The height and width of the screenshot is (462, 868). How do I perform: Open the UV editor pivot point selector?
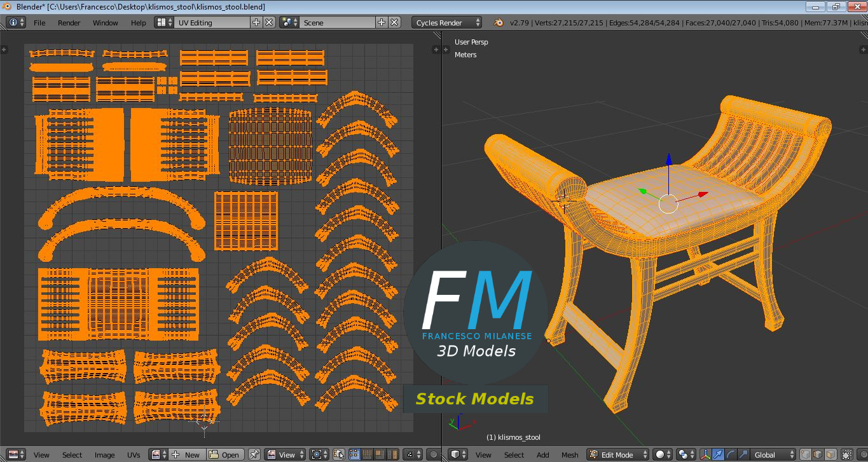[319, 454]
